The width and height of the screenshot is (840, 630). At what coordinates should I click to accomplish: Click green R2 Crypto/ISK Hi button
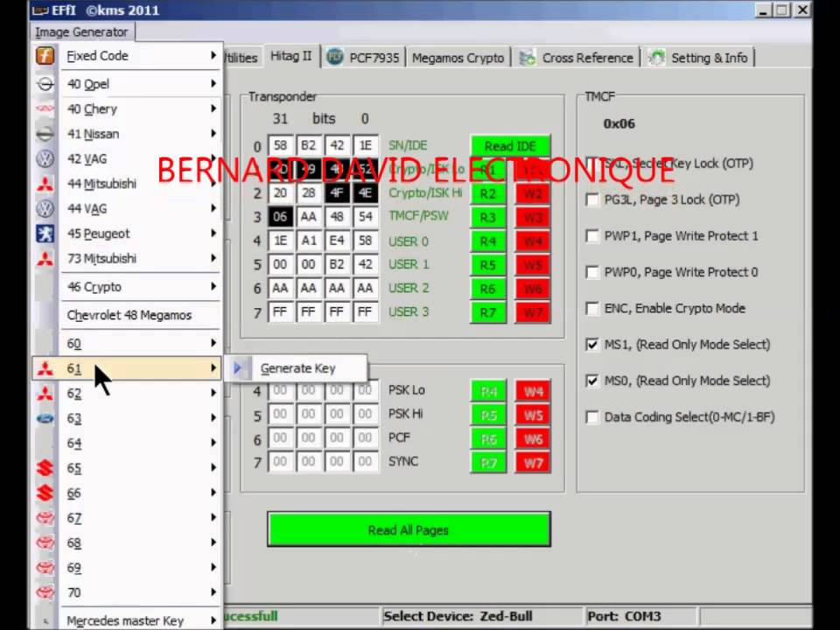(487, 194)
